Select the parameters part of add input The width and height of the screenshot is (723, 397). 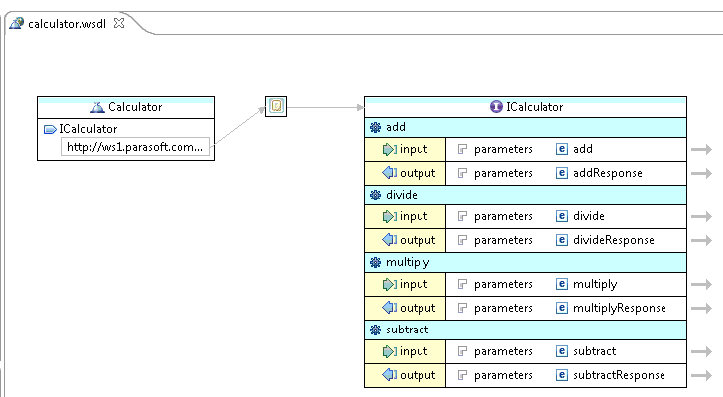tap(503, 149)
